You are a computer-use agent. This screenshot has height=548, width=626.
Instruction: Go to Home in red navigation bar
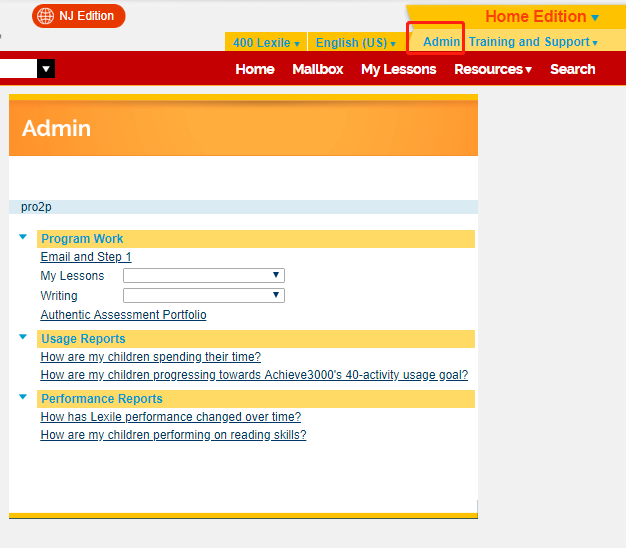(255, 69)
